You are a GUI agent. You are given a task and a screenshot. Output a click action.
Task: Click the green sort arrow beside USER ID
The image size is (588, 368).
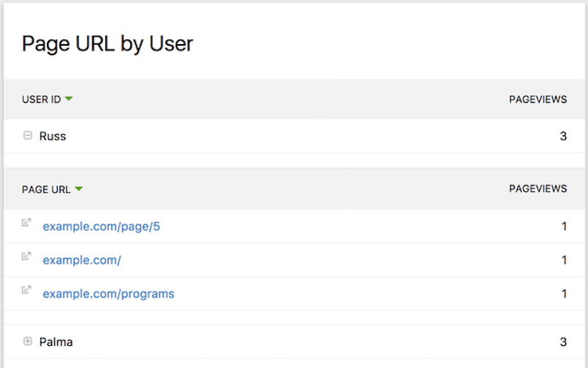click(x=68, y=99)
